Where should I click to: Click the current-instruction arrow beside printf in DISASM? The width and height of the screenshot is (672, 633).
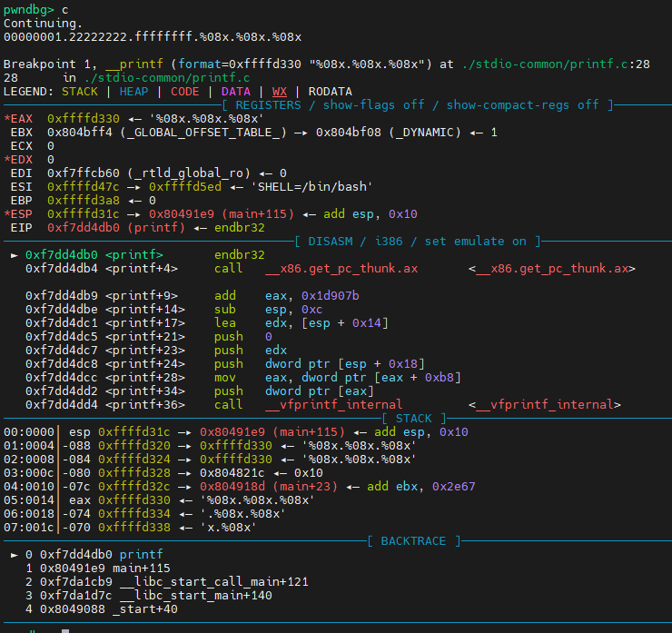(14, 255)
